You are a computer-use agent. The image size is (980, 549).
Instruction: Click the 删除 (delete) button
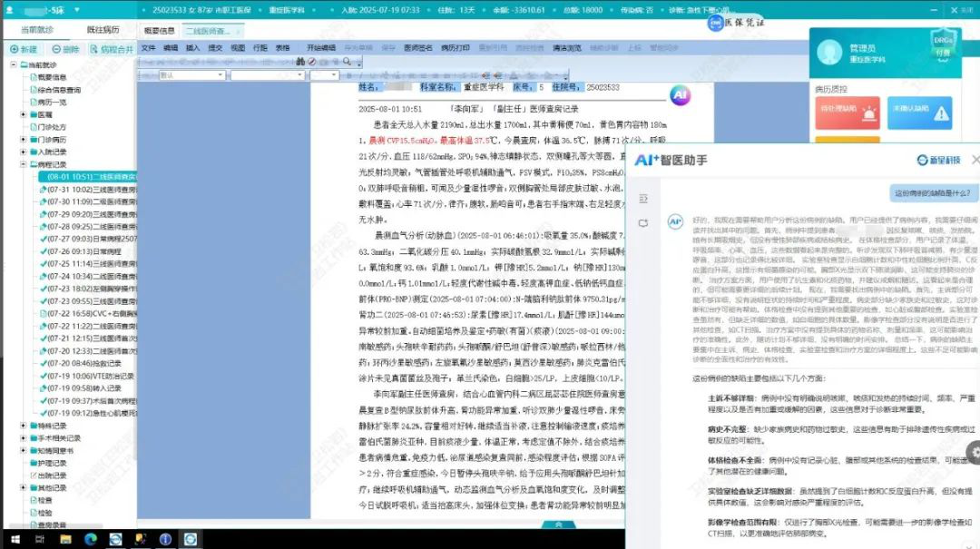pyautogui.click(x=65, y=49)
